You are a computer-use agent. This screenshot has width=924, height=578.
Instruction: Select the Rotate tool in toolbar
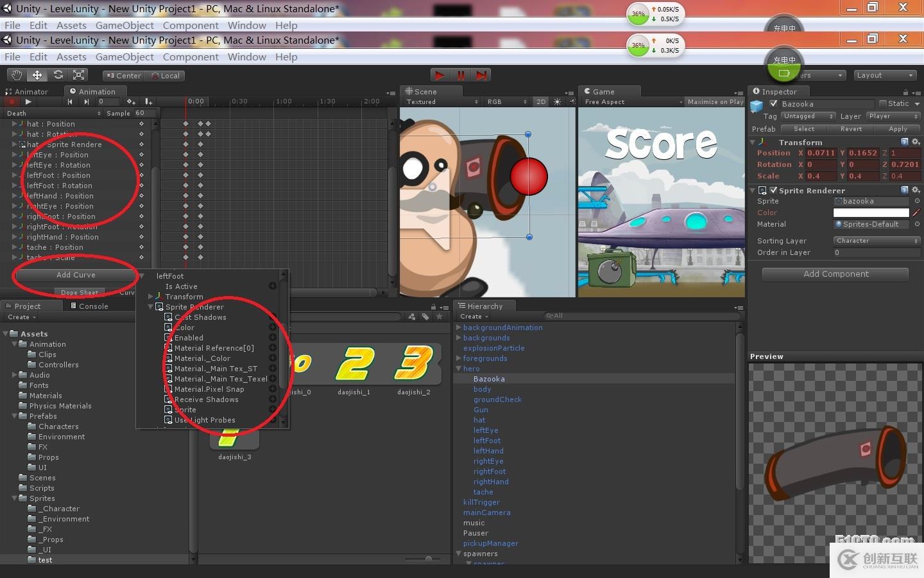[58, 75]
